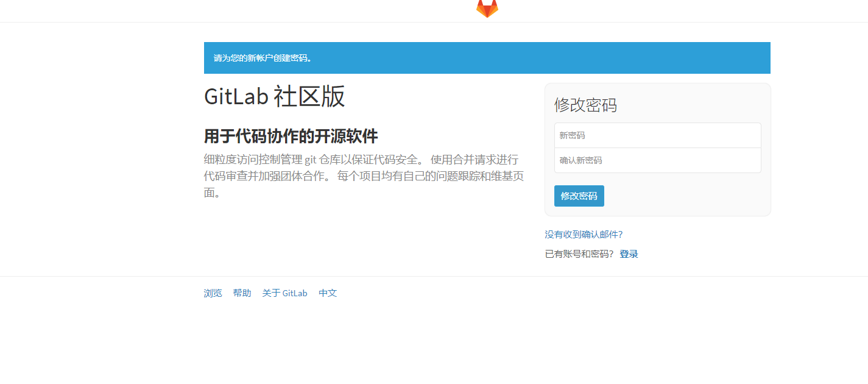Focus the 确认新密码 confirmation field
This screenshot has height=384, width=868.
point(657,160)
